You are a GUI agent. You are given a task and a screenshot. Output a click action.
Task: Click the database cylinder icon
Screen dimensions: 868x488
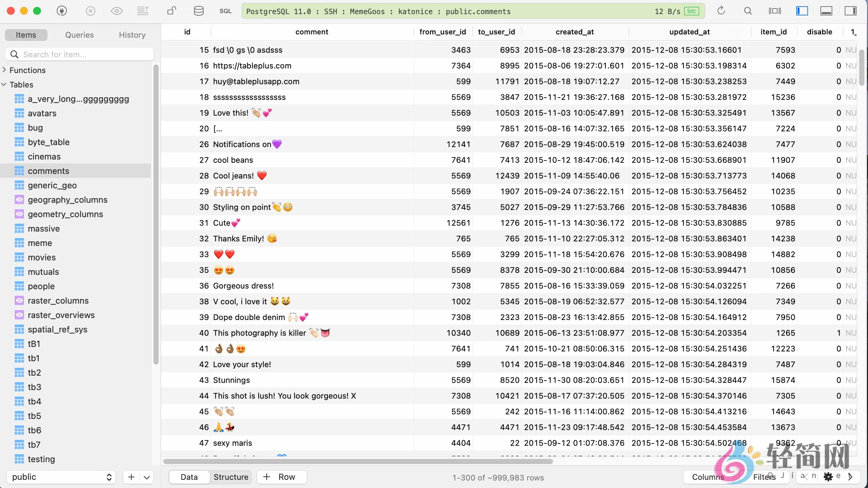(x=198, y=11)
